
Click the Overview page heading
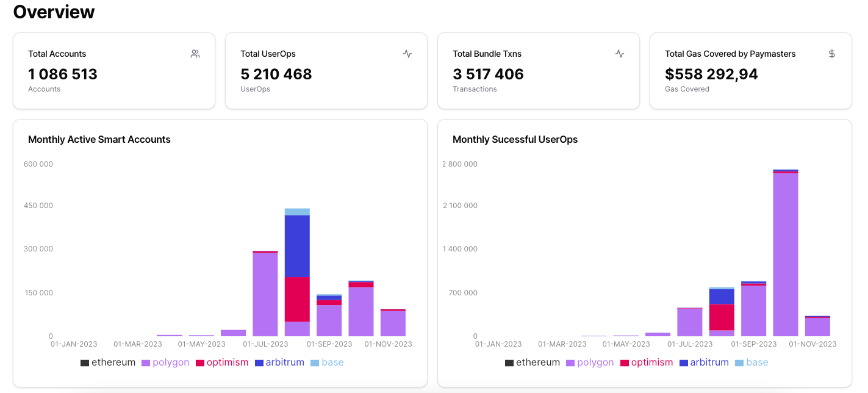54,12
